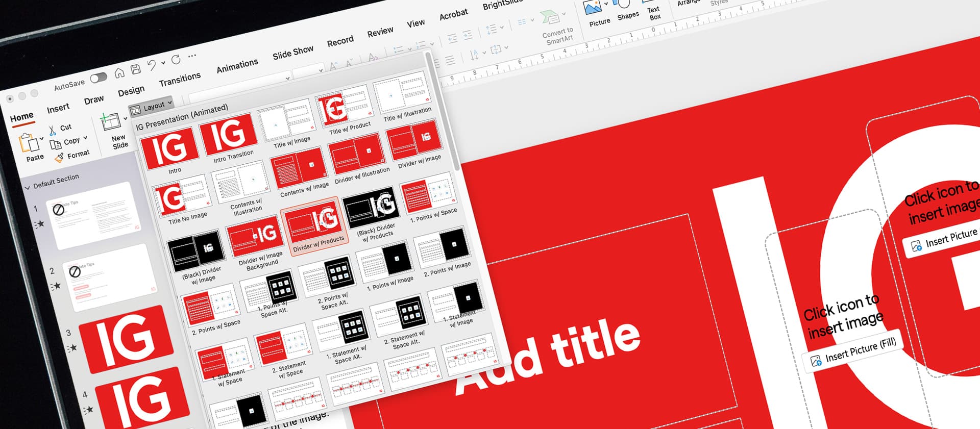Screen dimensions: 980x429
Task: Open the Review tab
Action: 380,32
